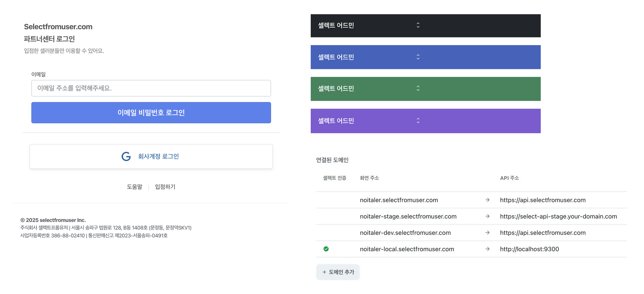Click arrow icon in noitaler-stage row

(x=488, y=216)
